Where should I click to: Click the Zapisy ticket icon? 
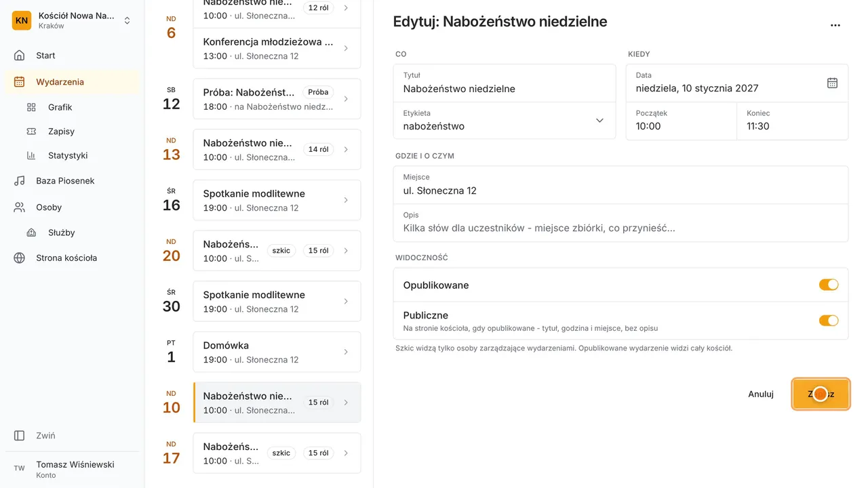pos(31,131)
